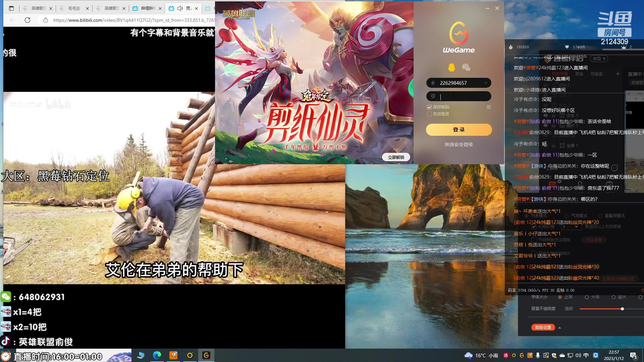Refresh the bilibili browser page

(x=28, y=20)
